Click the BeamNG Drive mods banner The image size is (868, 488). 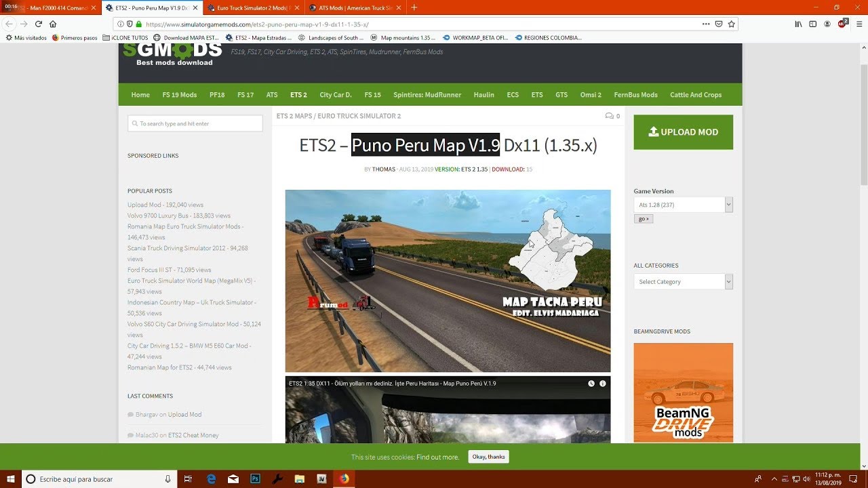[683, 392]
